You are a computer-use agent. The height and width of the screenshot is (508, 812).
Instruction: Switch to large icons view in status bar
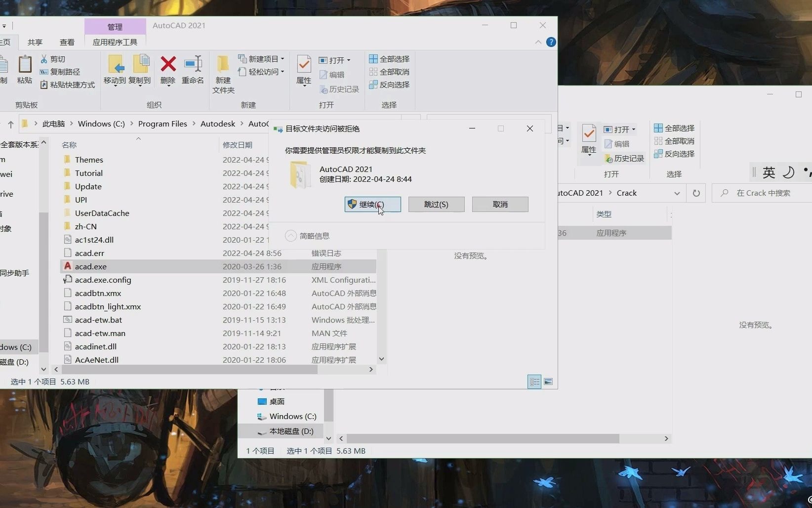548,381
